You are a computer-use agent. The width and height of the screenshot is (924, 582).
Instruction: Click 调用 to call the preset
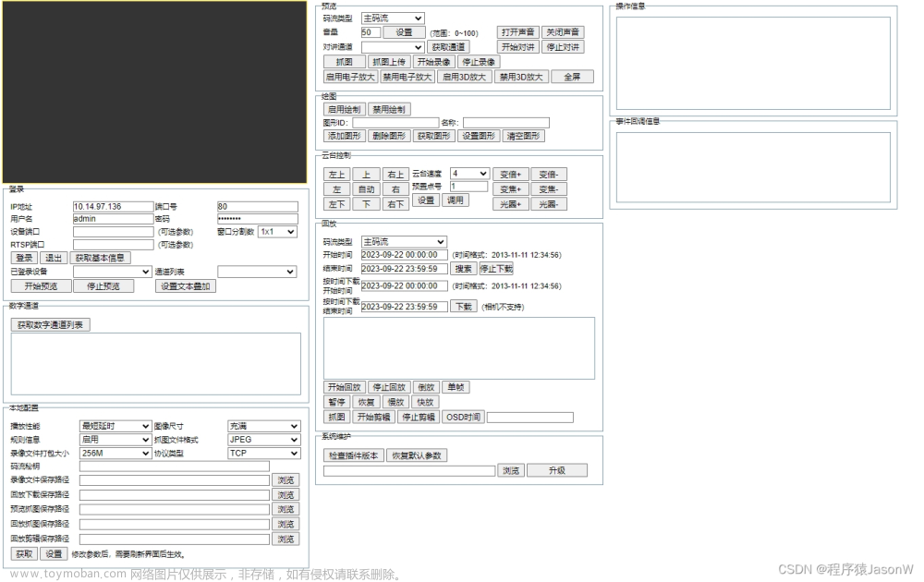click(x=455, y=200)
